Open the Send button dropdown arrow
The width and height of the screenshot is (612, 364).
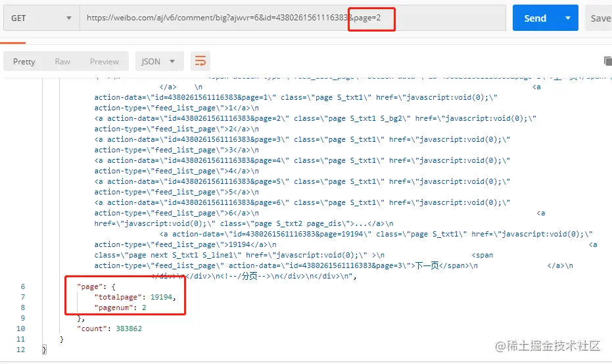(x=568, y=18)
